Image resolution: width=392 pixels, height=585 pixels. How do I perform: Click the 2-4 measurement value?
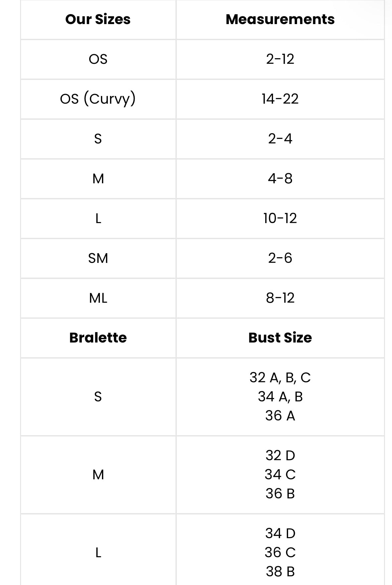280,139
